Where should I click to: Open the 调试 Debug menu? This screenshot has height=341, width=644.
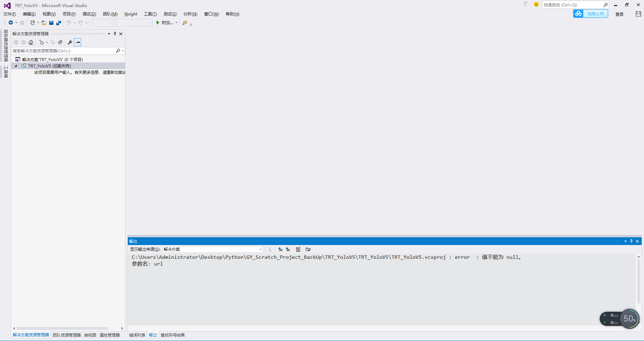tap(89, 14)
